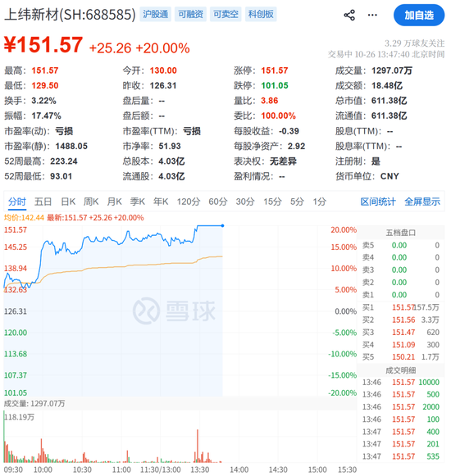
Task: Switch to the 1分 chart tab
Action: point(320,202)
